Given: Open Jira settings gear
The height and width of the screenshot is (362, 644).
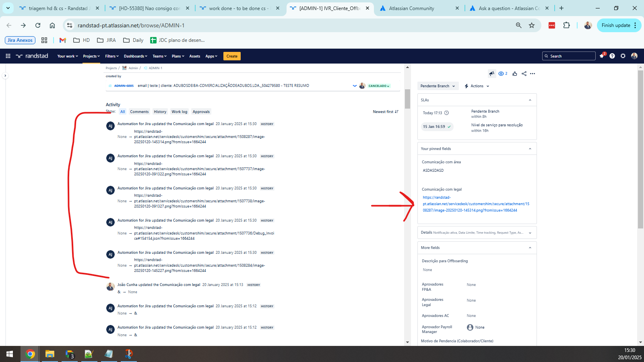Looking at the screenshot, I should tap(623, 56).
